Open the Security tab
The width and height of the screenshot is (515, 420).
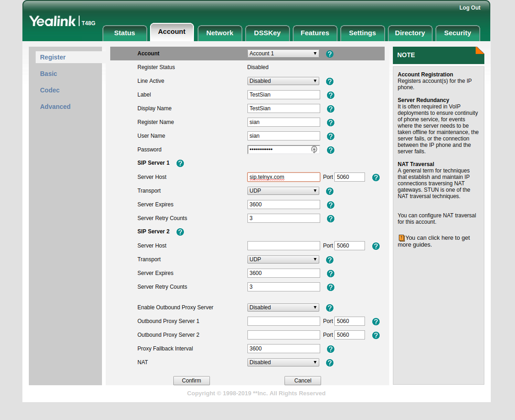(457, 33)
